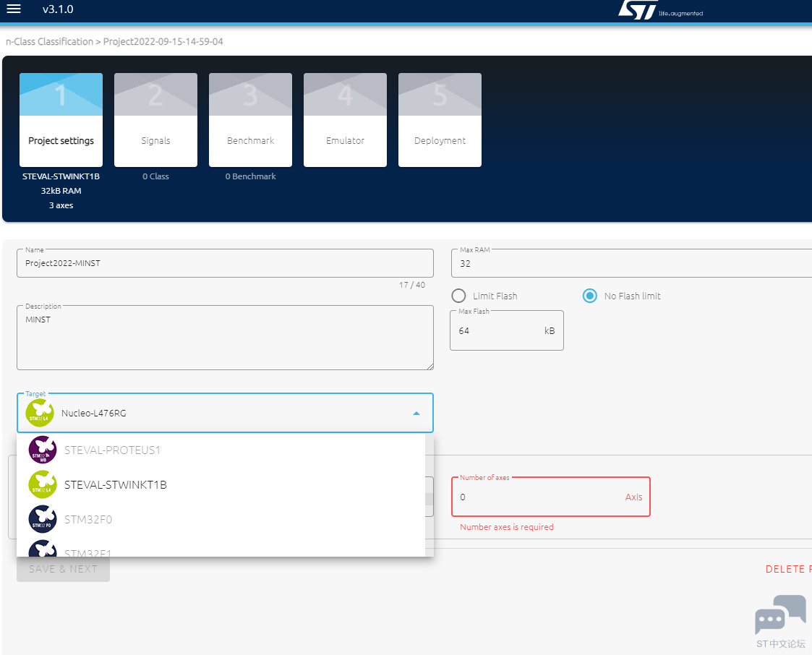
Task: Collapse the Target dropdown arrow
Action: (416, 414)
